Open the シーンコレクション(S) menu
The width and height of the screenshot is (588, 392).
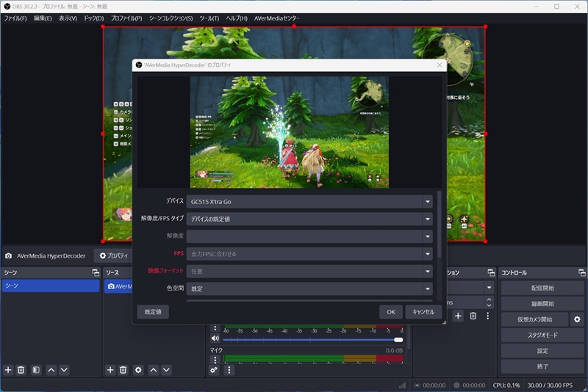[171, 18]
